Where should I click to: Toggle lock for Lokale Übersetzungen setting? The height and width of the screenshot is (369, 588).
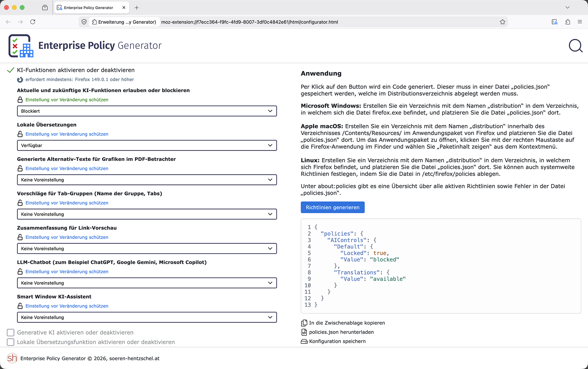coord(20,134)
